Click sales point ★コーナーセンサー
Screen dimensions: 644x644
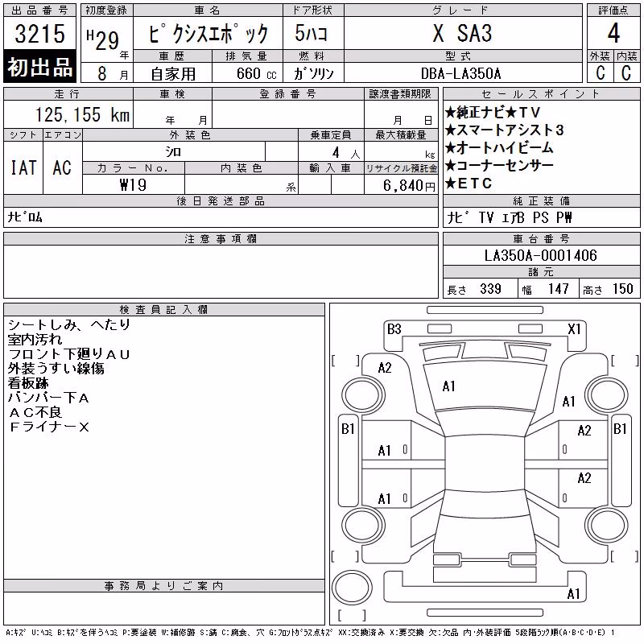(x=499, y=165)
